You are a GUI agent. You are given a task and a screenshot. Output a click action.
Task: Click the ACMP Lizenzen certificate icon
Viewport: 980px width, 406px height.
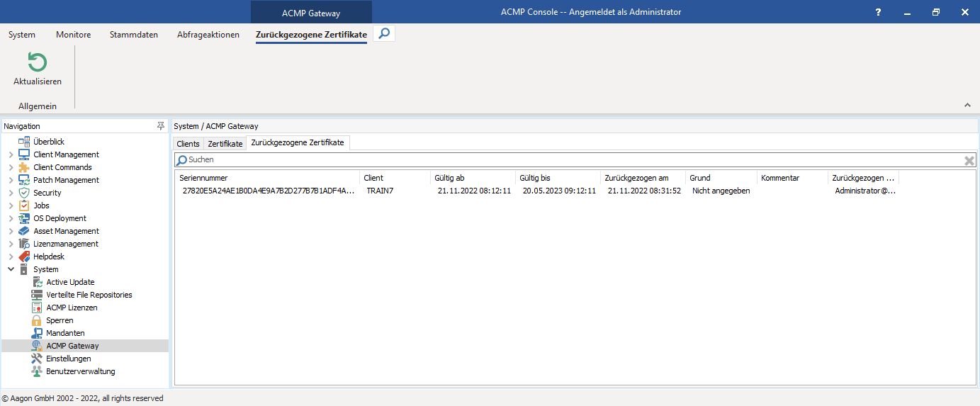(37, 308)
